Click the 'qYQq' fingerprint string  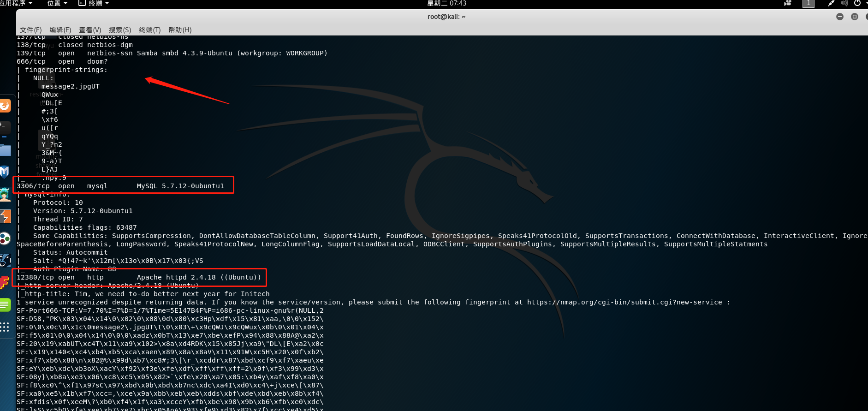pyautogui.click(x=50, y=137)
